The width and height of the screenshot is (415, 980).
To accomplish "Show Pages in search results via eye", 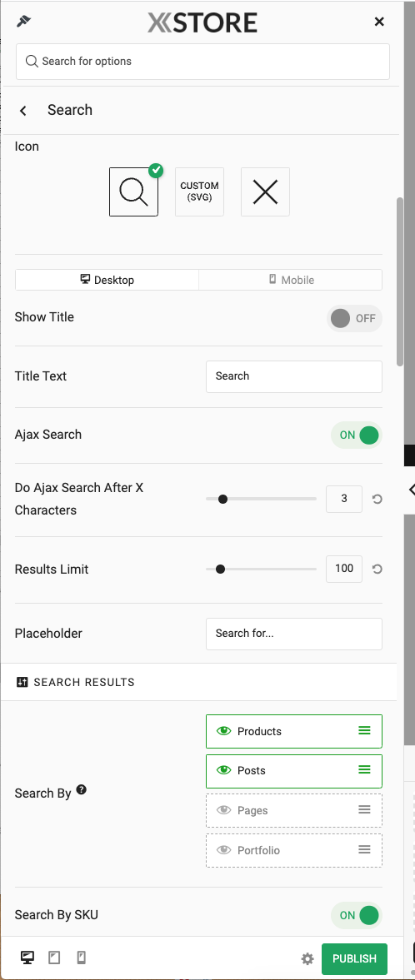I will [x=223, y=810].
